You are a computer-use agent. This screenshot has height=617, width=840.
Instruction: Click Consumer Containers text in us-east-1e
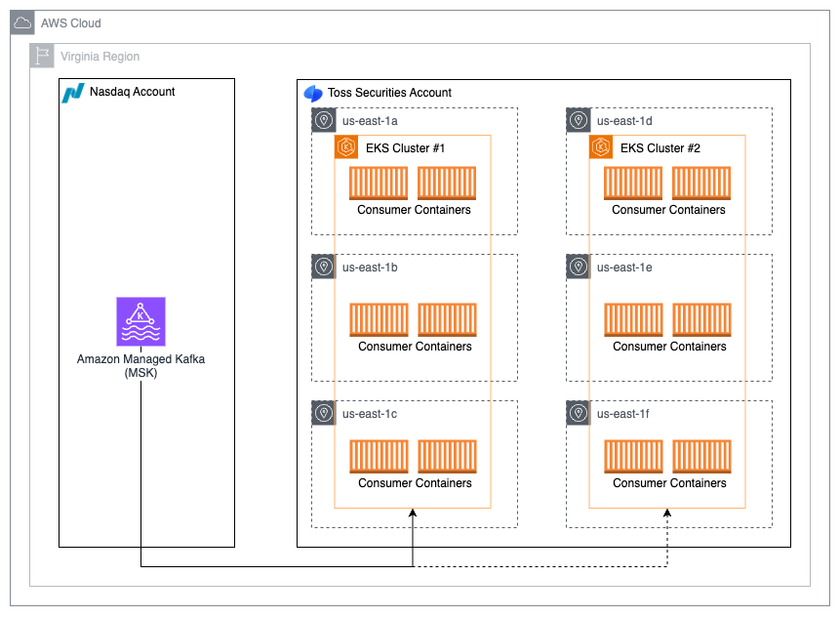(669, 347)
